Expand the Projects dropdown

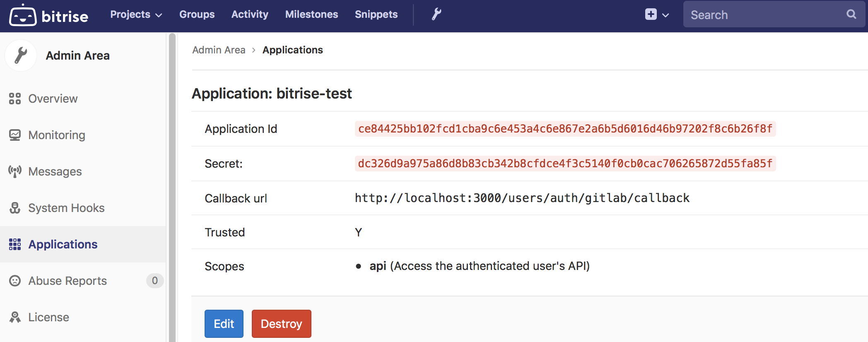click(x=136, y=14)
